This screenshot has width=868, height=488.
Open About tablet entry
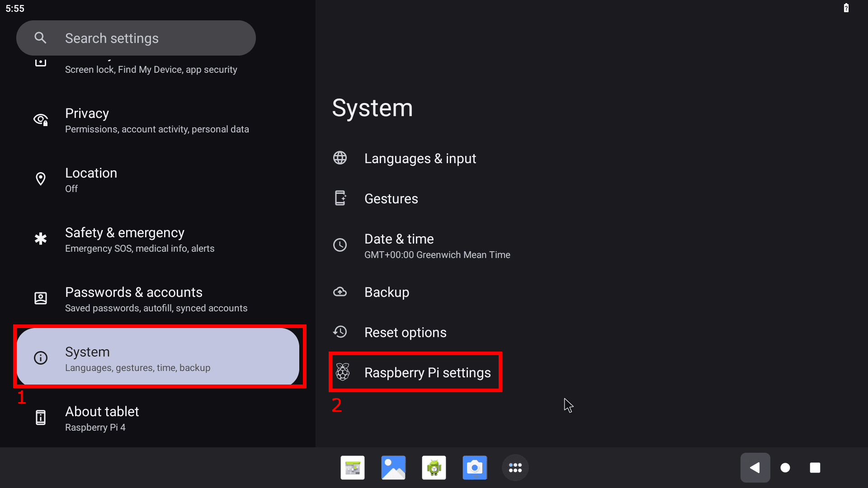(x=158, y=418)
